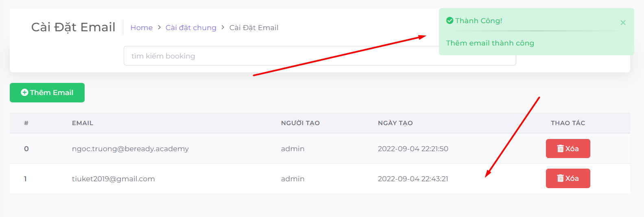Dismiss the Thành Công notification

623,23
